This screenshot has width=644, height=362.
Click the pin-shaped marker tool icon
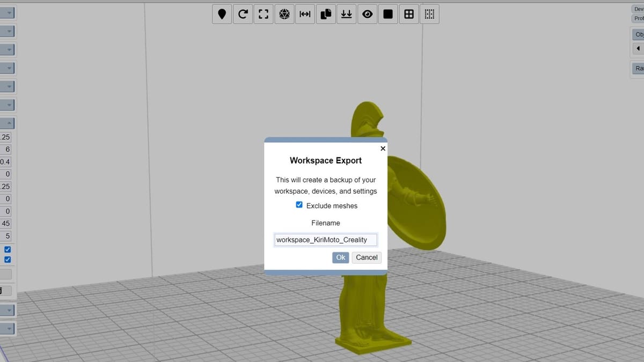click(x=222, y=14)
